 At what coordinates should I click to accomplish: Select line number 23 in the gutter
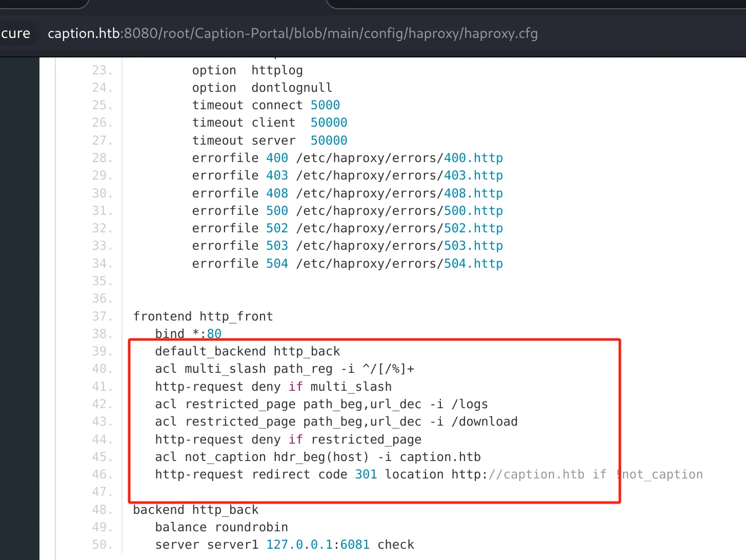tap(102, 70)
